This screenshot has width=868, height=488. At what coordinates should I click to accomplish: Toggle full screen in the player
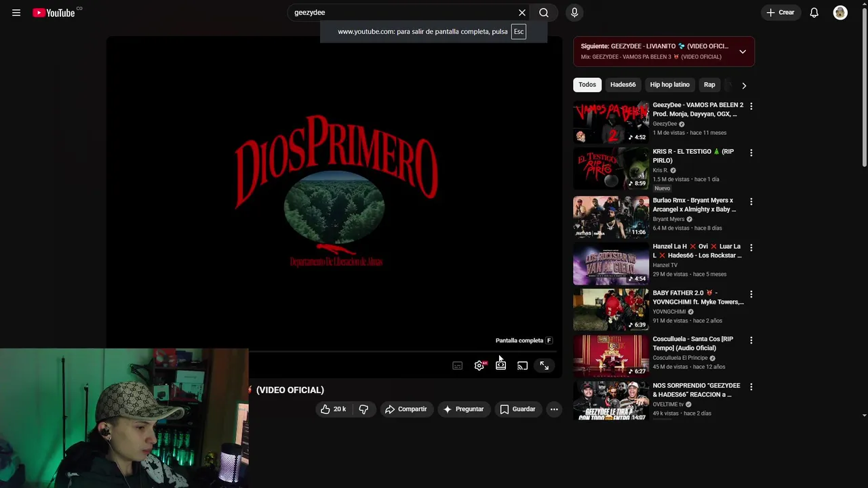pyautogui.click(x=544, y=365)
